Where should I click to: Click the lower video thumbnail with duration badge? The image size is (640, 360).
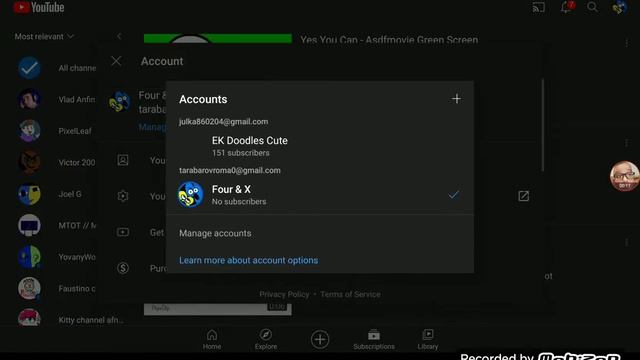tap(218, 309)
